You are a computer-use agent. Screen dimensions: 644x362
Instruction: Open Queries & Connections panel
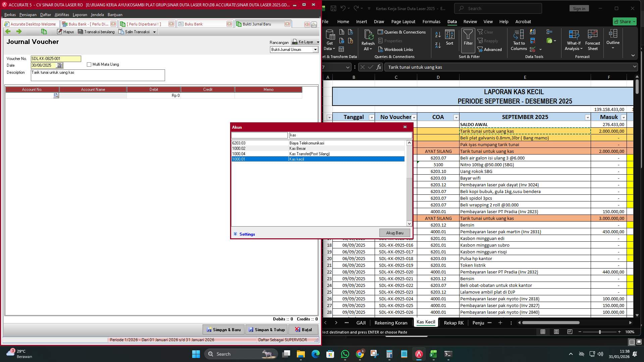pyautogui.click(x=402, y=32)
